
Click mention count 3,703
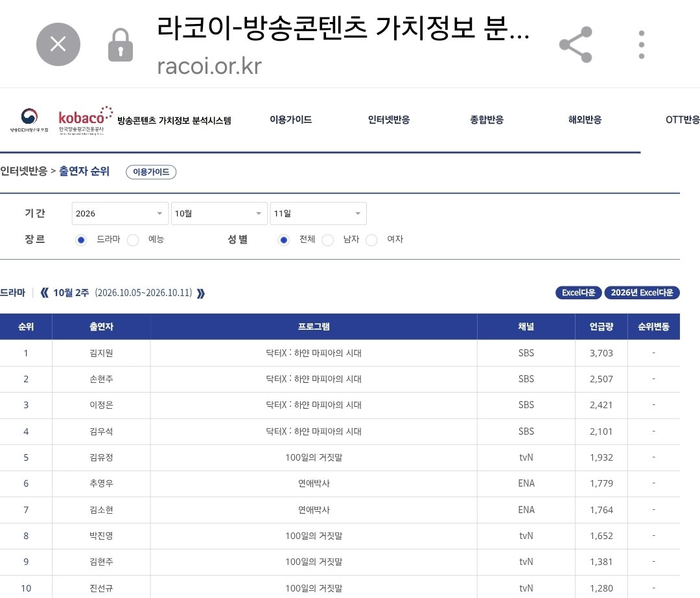tap(601, 353)
